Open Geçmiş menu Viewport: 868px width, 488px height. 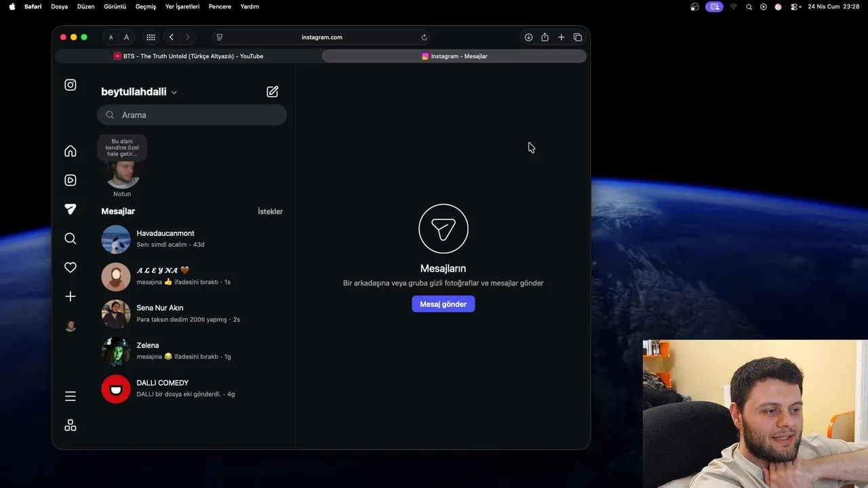[146, 7]
